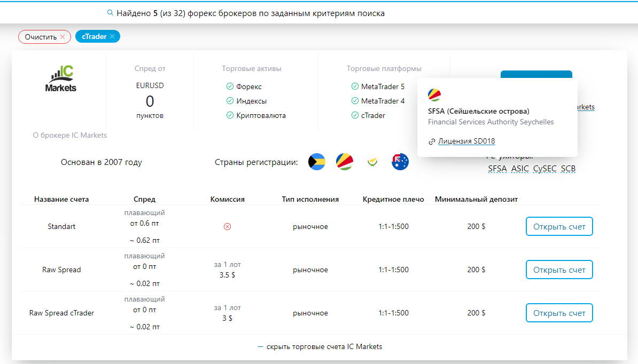This screenshot has height=364, width=638.
Task: Open О брокере IC Markets link
Action: (69, 135)
